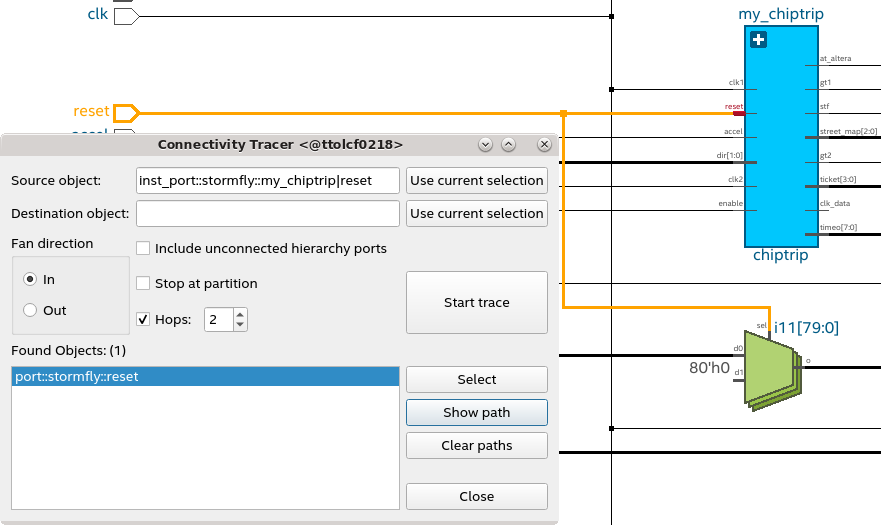Enable Include unconnected hierarchy ports

(143, 248)
